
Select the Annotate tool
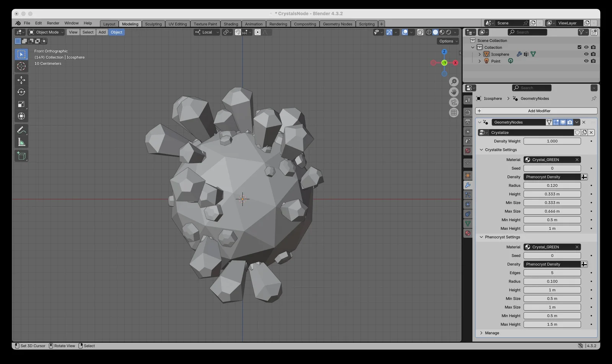[x=21, y=130]
